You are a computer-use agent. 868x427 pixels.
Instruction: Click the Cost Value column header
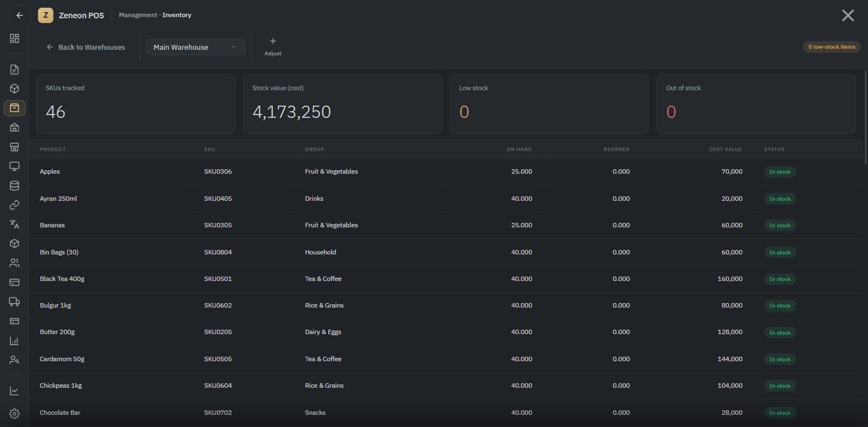click(x=725, y=149)
